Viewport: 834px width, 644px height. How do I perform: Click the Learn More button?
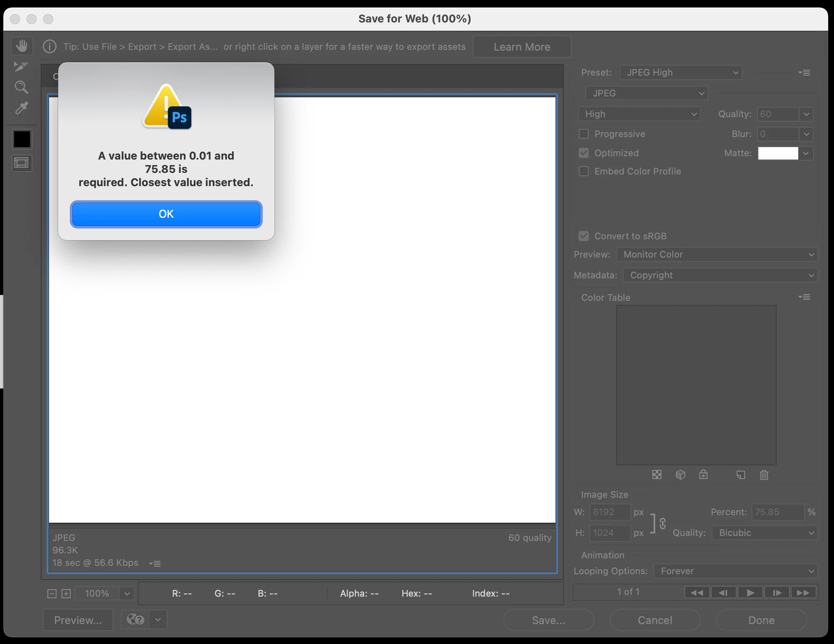click(x=522, y=47)
